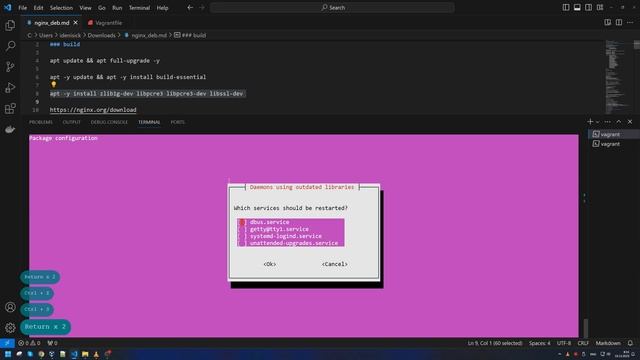The image size is (640, 360).
Task: Click the editor minimap
Action: 618,77
